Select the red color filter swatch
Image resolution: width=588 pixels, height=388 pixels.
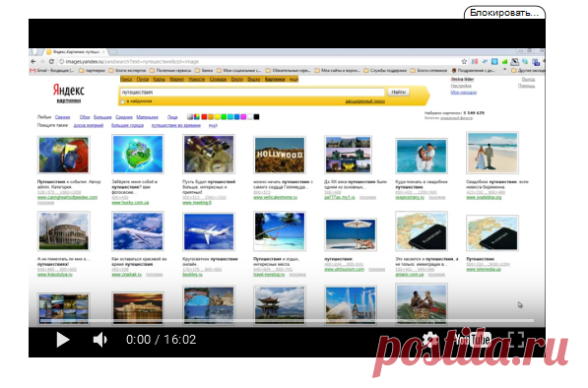tap(205, 117)
